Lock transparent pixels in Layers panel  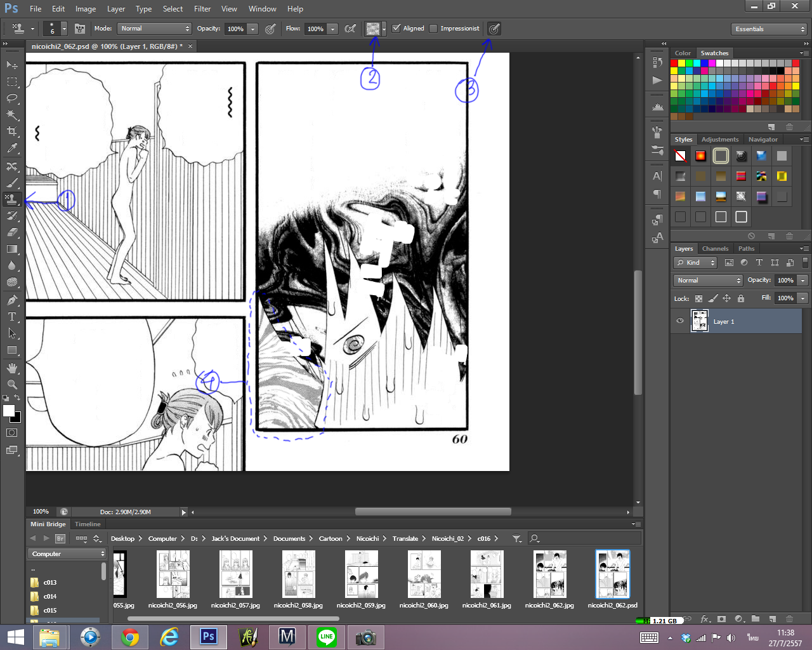(x=698, y=298)
